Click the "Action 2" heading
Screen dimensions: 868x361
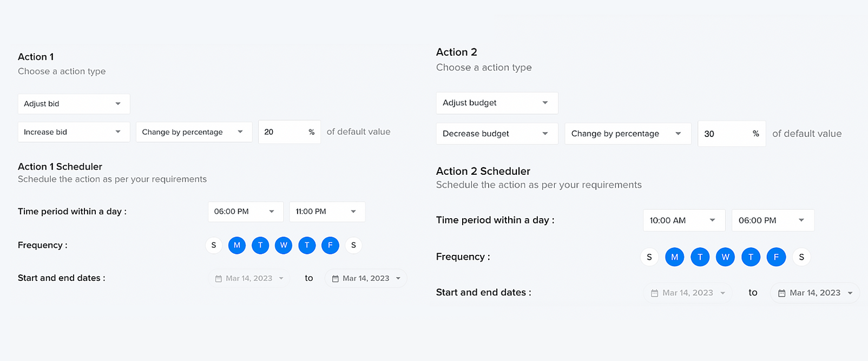pos(457,52)
